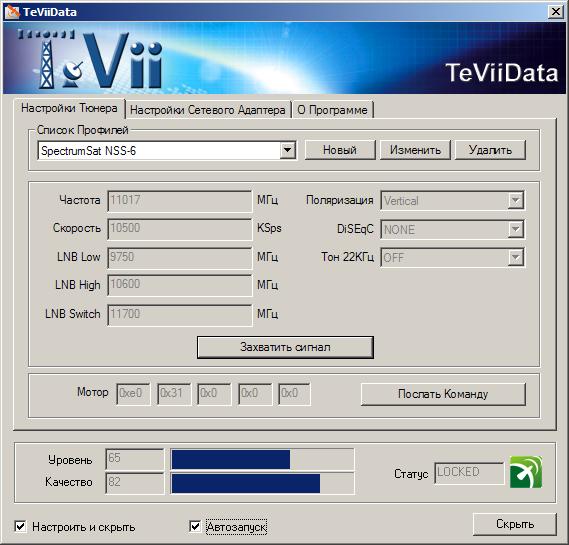569x545 pixels.
Task: Expand the Поляризация Vertical dropdown
Action: coord(515,200)
